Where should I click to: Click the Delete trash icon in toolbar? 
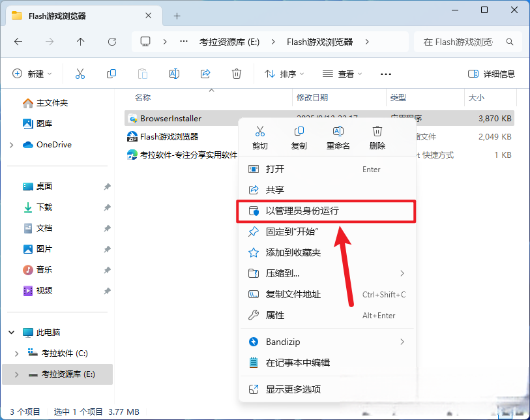[x=236, y=74]
